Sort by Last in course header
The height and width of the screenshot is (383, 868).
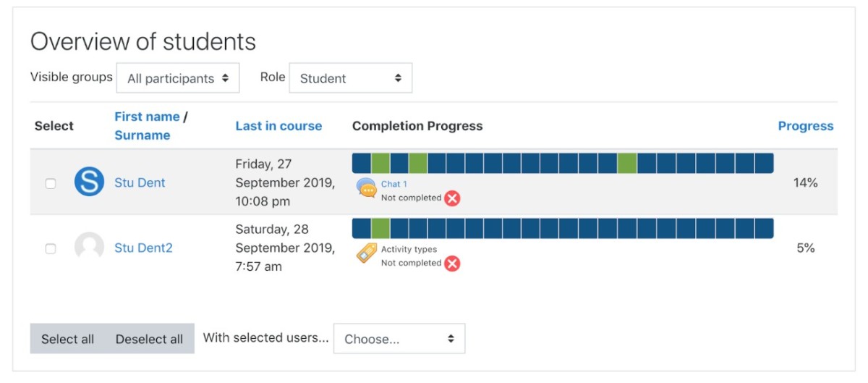tap(278, 126)
